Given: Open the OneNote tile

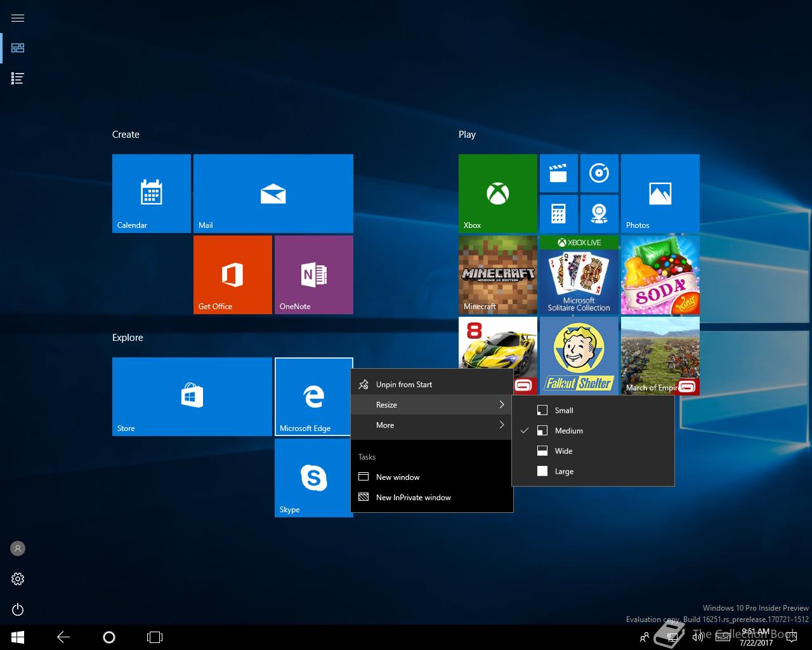Looking at the screenshot, I should [314, 275].
